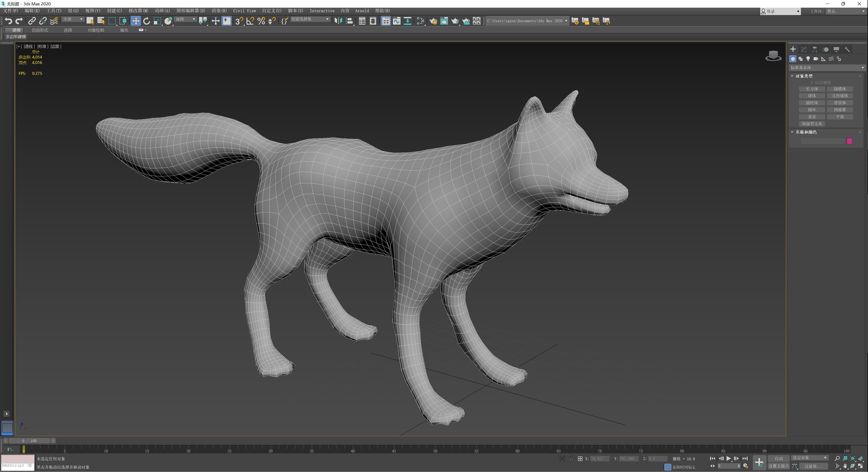Toggle the Ribbon display button
The image size is (868, 472).
click(386, 21)
